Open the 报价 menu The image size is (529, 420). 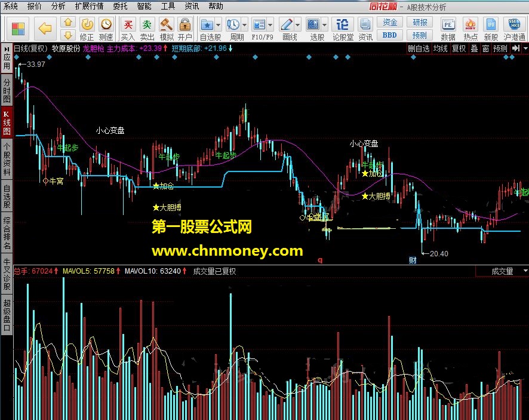[35, 6]
